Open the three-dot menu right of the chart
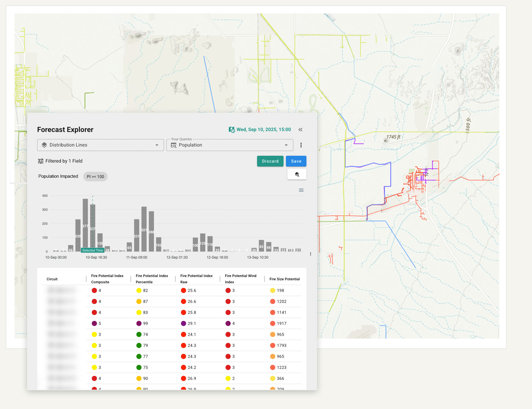 point(311,254)
